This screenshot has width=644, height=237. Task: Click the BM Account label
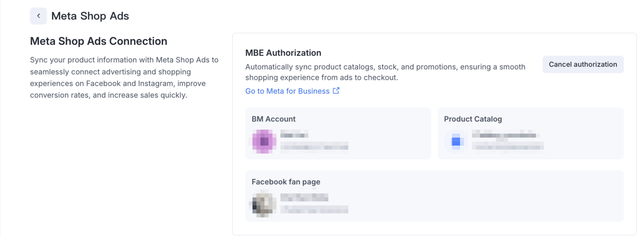[273, 119]
